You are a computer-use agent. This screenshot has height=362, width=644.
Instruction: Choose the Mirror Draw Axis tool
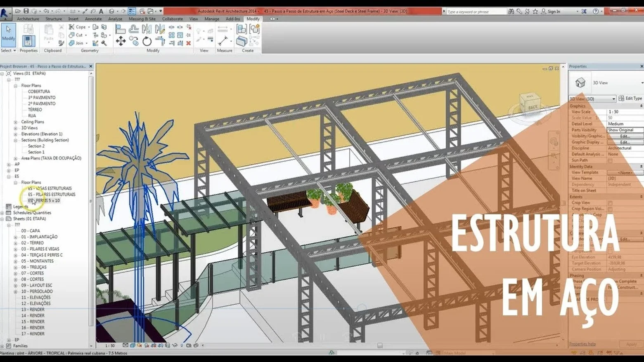coord(160,29)
